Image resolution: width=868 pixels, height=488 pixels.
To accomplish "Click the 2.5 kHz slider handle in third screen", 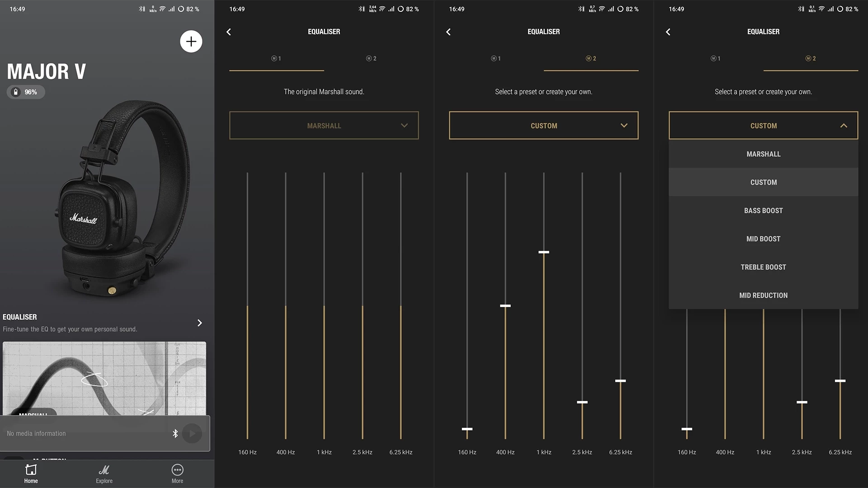I will [x=802, y=402].
